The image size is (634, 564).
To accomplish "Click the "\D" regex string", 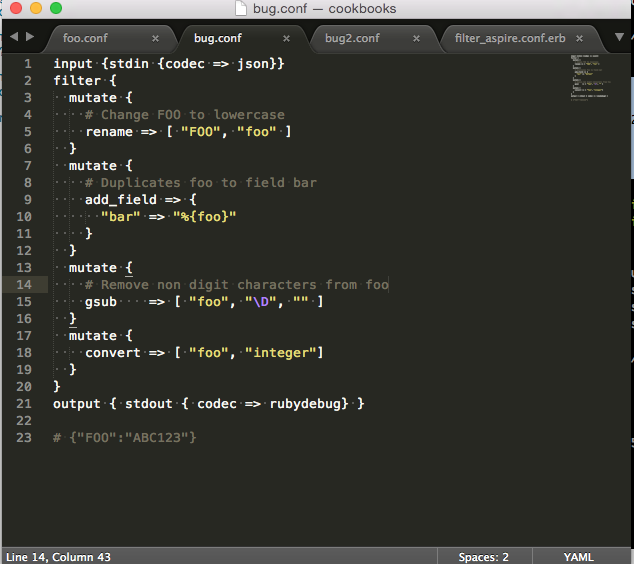I will 261,302.
